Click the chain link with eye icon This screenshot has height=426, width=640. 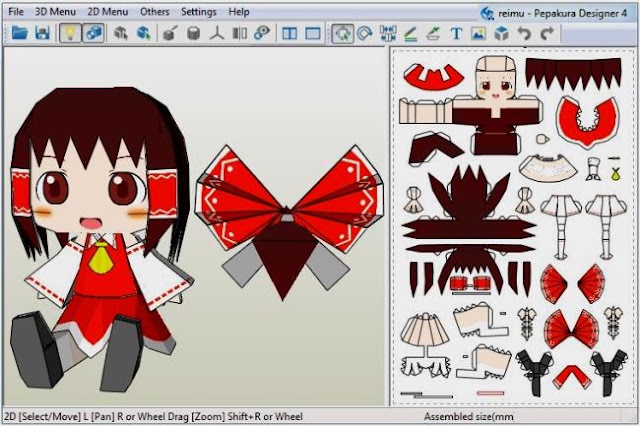(x=262, y=33)
